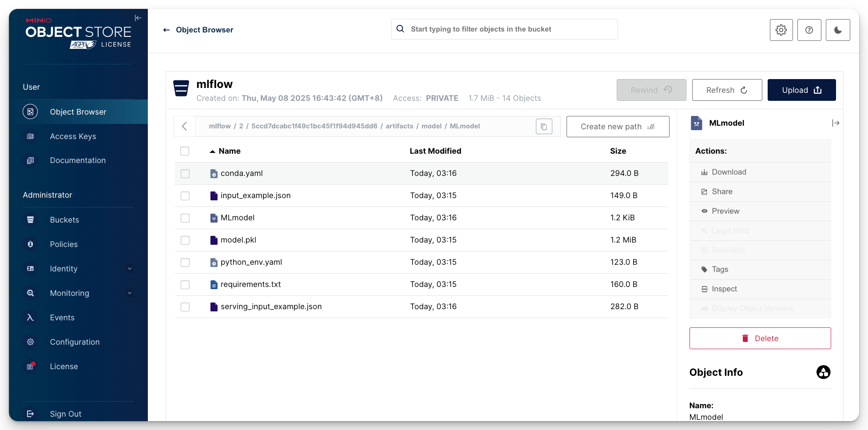Open Documentation in sidebar
The image size is (868, 430).
(x=78, y=160)
